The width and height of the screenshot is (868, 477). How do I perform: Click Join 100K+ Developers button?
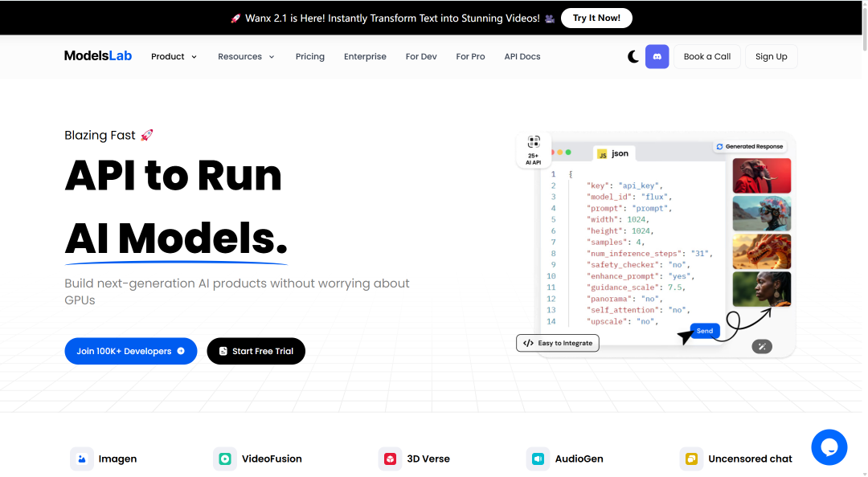pos(131,351)
